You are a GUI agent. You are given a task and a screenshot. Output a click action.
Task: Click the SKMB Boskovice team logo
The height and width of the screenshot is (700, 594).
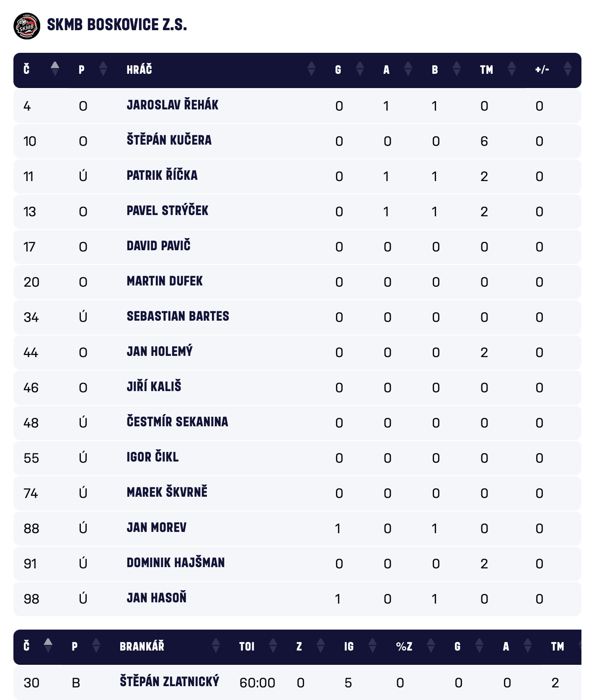coord(27,26)
